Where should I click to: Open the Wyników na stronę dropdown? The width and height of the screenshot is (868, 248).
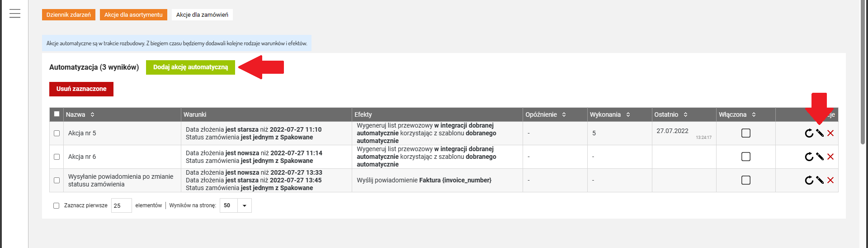tap(236, 205)
